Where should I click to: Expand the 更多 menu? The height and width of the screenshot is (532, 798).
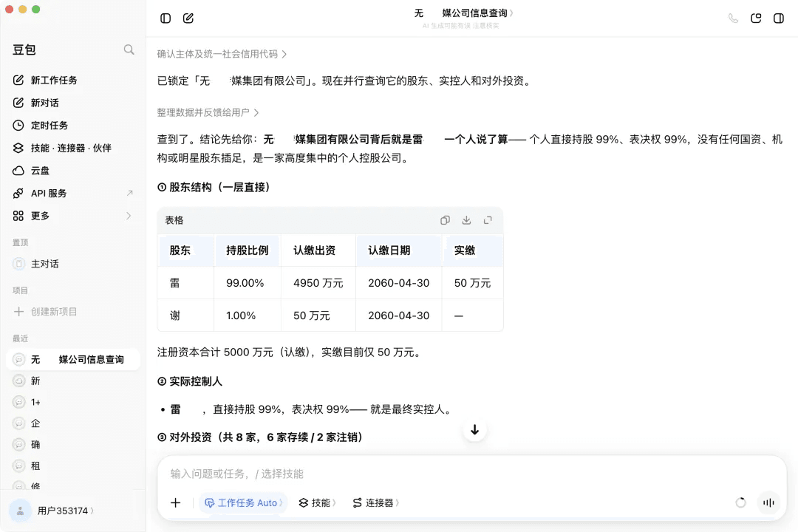coord(72,216)
